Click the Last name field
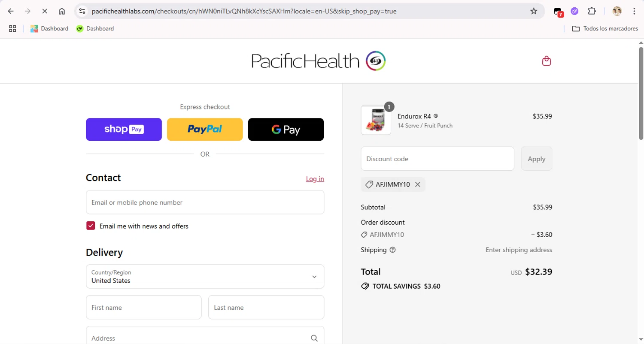 pos(266,308)
